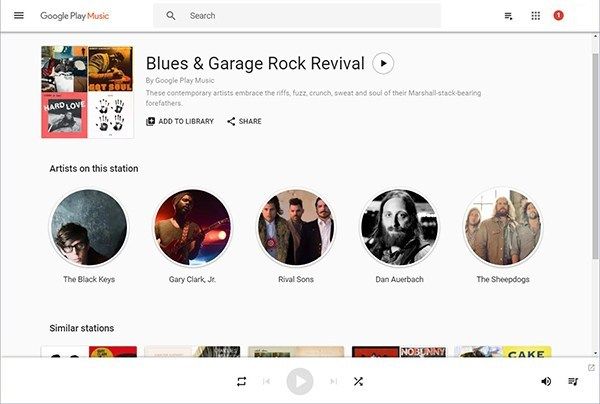Go to Google Play Music home logo

[75, 16]
